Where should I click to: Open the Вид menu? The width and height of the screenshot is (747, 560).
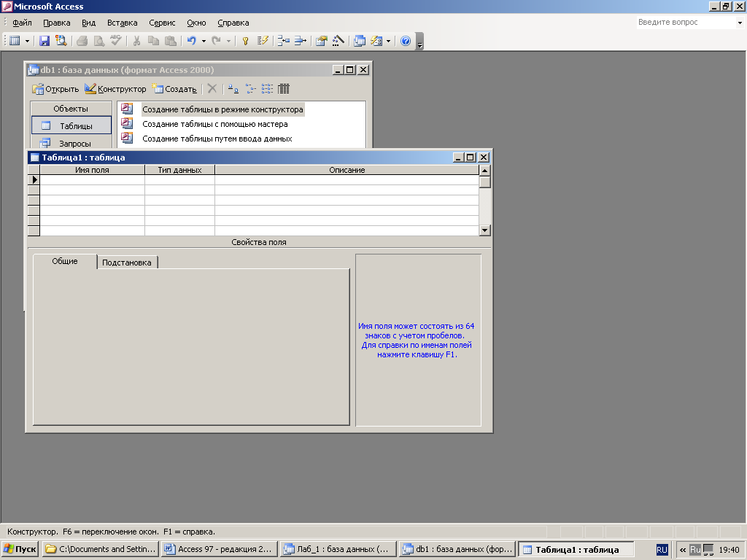88,23
